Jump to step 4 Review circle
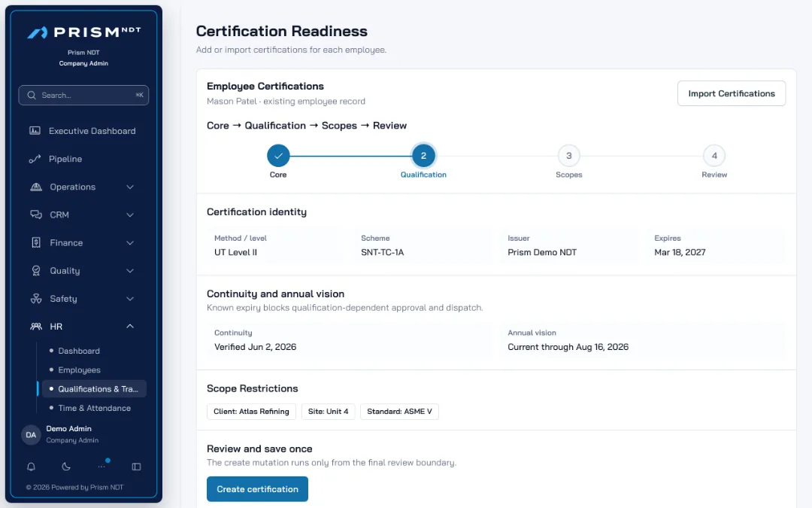The height and width of the screenshot is (508, 812). click(x=714, y=156)
